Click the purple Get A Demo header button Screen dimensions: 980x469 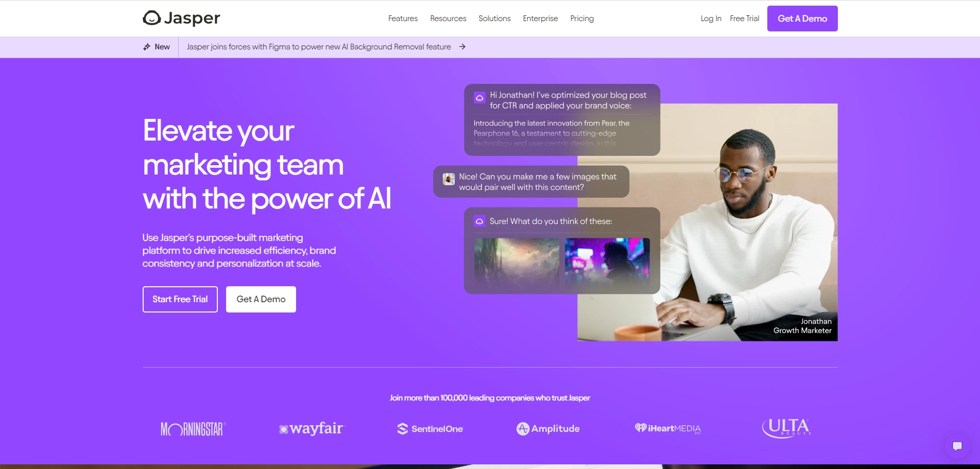pos(802,19)
